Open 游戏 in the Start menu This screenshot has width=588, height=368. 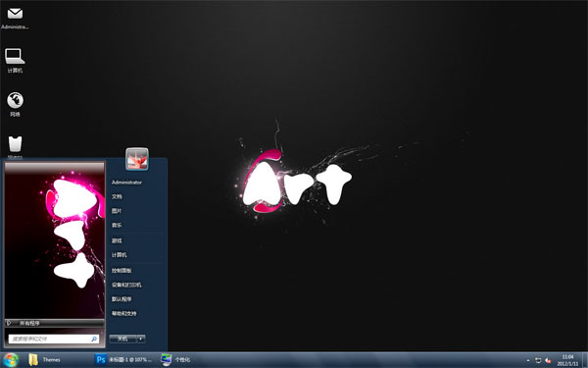117,240
